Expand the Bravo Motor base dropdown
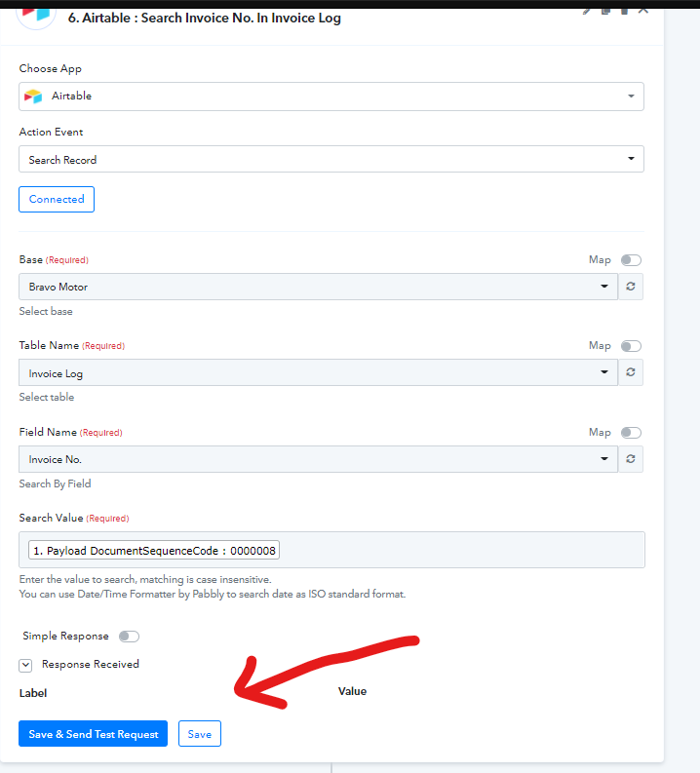The image size is (700, 773). click(318, 287)
